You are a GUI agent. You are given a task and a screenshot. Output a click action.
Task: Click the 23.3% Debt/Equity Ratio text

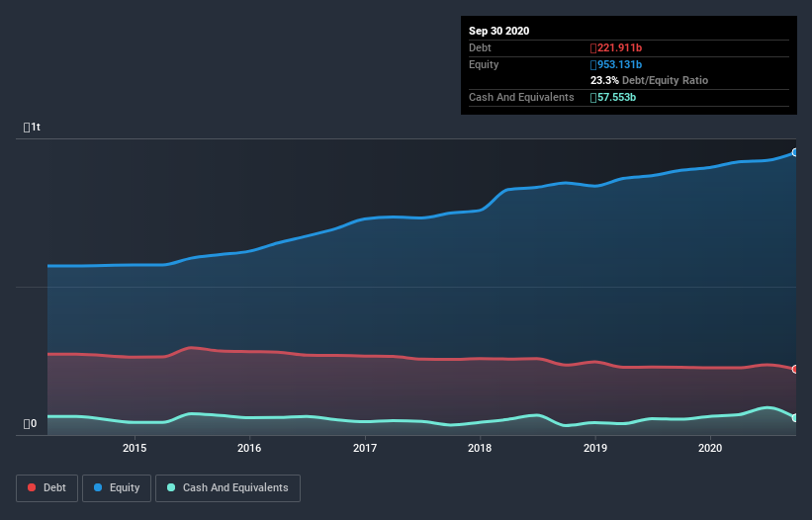coord(649,80)
